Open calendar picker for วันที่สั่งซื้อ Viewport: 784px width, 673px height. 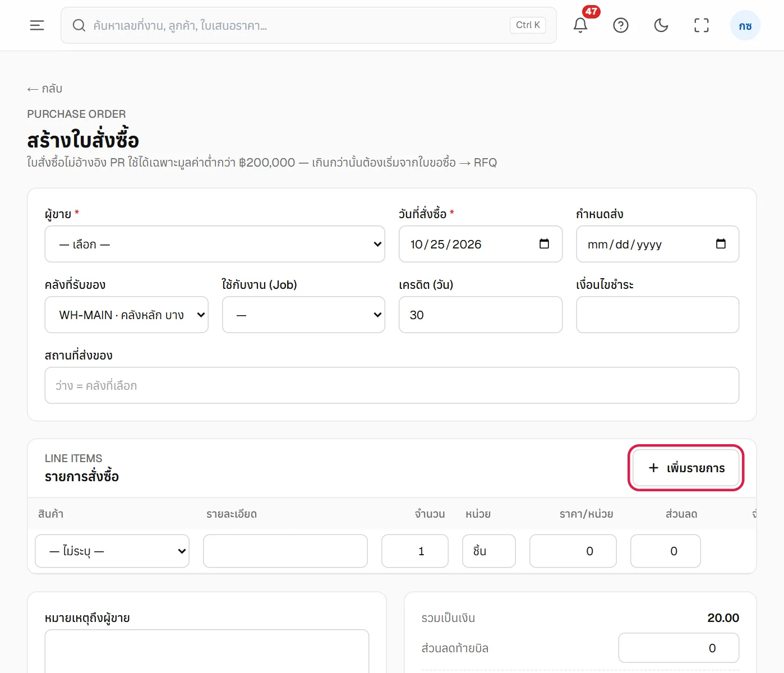click(544, 244)
